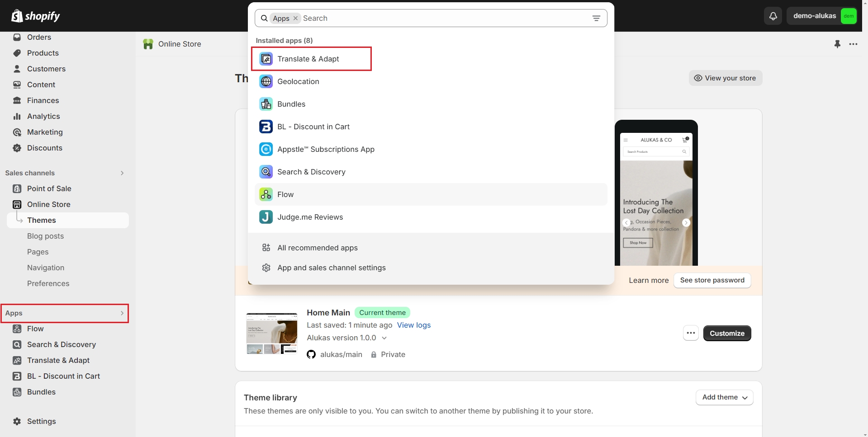
Task: Click into the Search input field
Action: pyautogui.click(x=443, y=19)
